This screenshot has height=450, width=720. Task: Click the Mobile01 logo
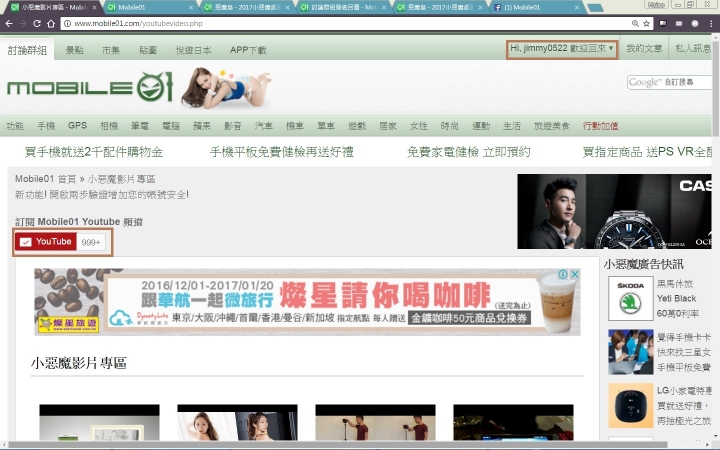click(x=90, y=87)
